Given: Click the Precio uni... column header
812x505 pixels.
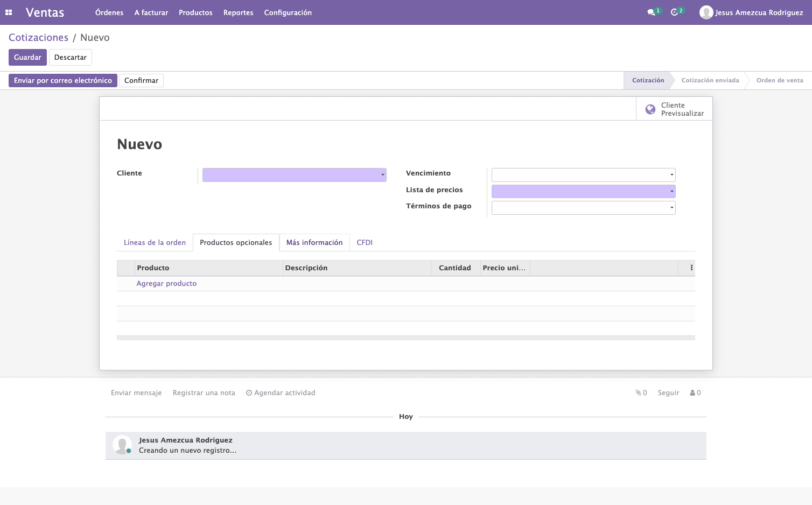Looking at the screenshot, I should point(505,268).
